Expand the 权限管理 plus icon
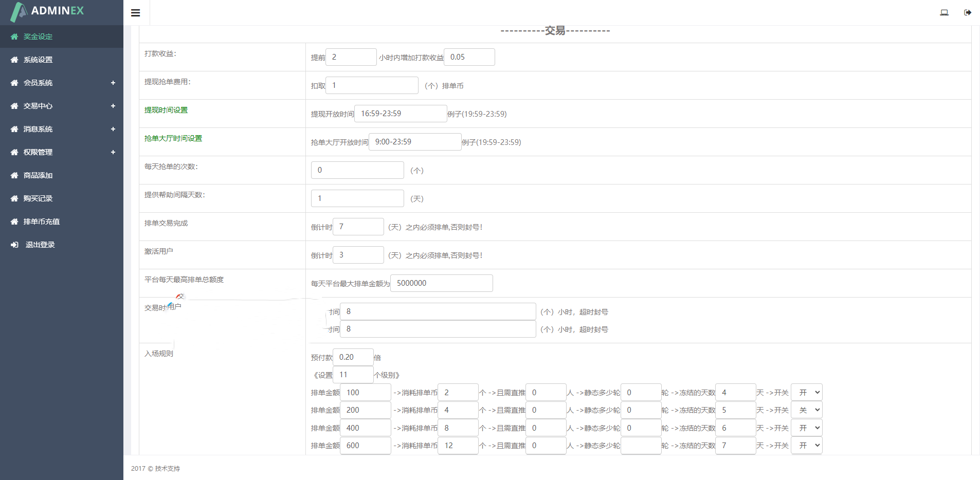Screen dimensions: 980x480 [113, 152]
